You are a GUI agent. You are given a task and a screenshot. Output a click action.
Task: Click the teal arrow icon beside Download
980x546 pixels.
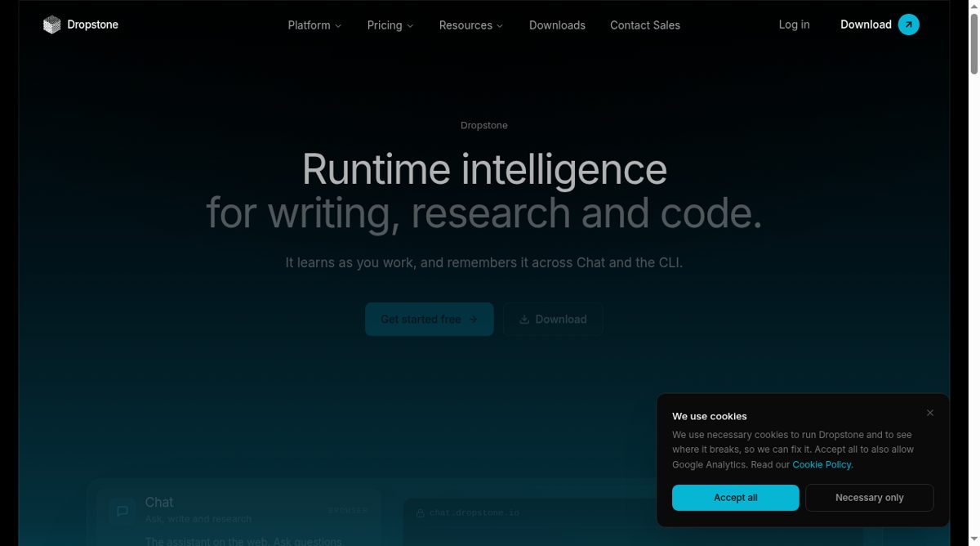(909, 25)
